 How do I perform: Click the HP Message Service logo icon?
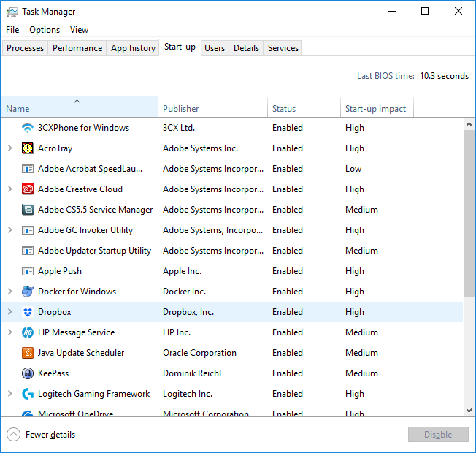(x=28, y=332)
